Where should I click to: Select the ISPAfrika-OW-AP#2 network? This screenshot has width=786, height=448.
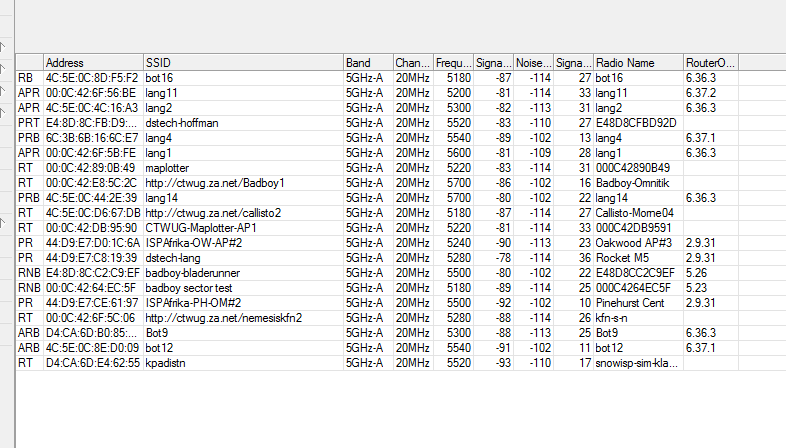[198, 243]
